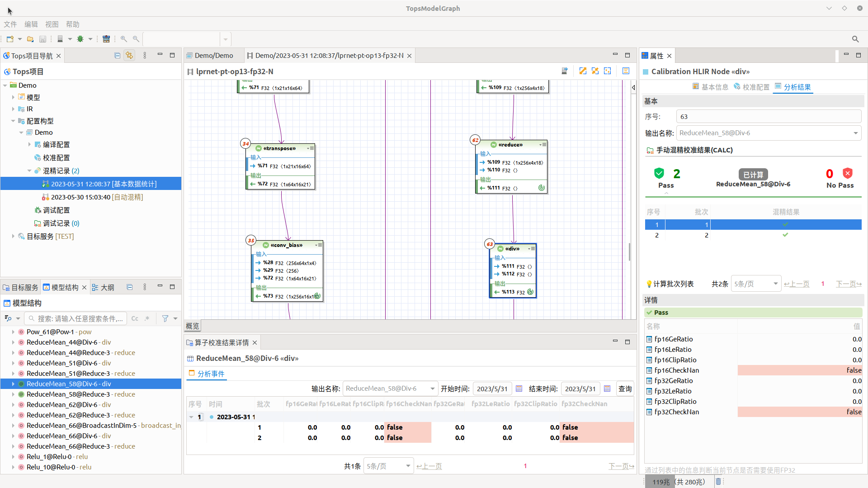Click the 模型结构 search input field
Screen dimensions: 868x488
75,318
